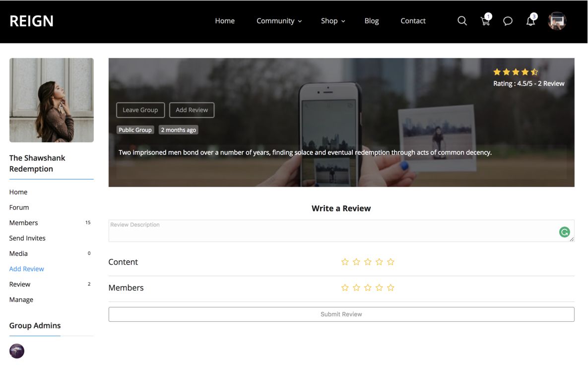Click the Write a Review heading
This screenshot has width=588, height=365.
point(341,209)
